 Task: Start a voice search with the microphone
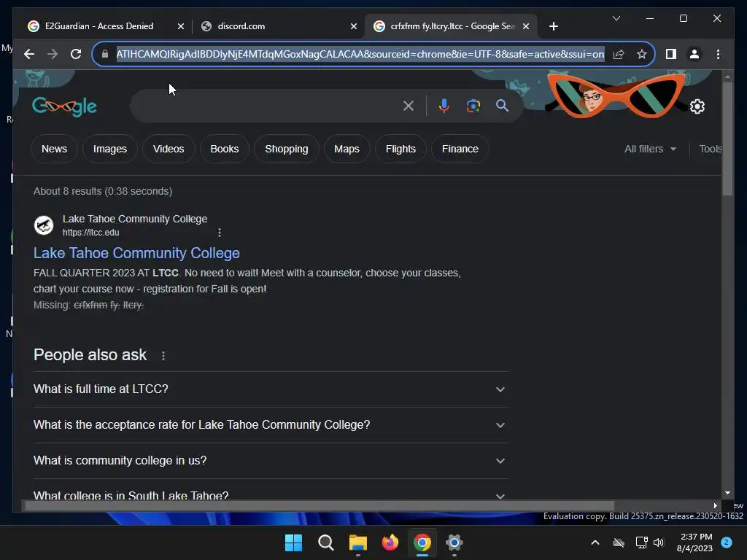click(x=444, y=106)
